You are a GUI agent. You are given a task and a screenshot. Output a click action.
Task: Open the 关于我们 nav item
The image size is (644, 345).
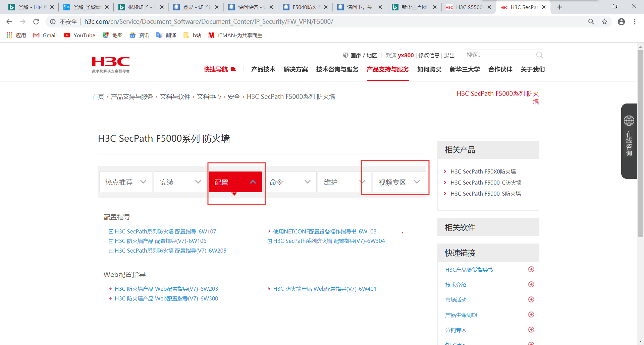click(x=533, y=69)
